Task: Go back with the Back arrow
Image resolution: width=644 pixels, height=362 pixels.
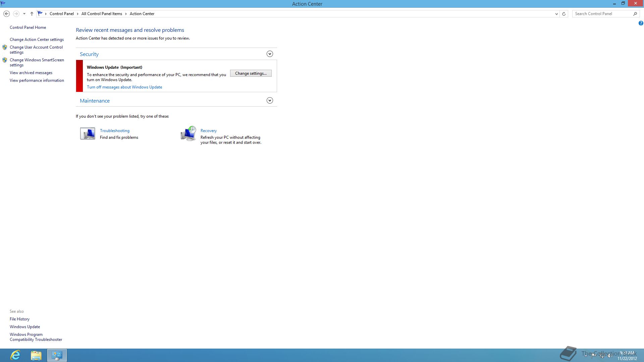Action: [6, 14]
